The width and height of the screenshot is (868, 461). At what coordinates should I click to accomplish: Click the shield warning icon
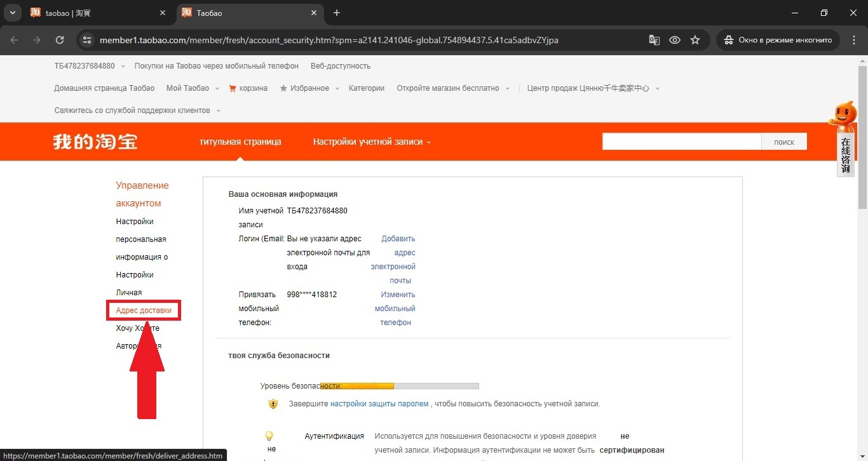(x=273, y=404)
